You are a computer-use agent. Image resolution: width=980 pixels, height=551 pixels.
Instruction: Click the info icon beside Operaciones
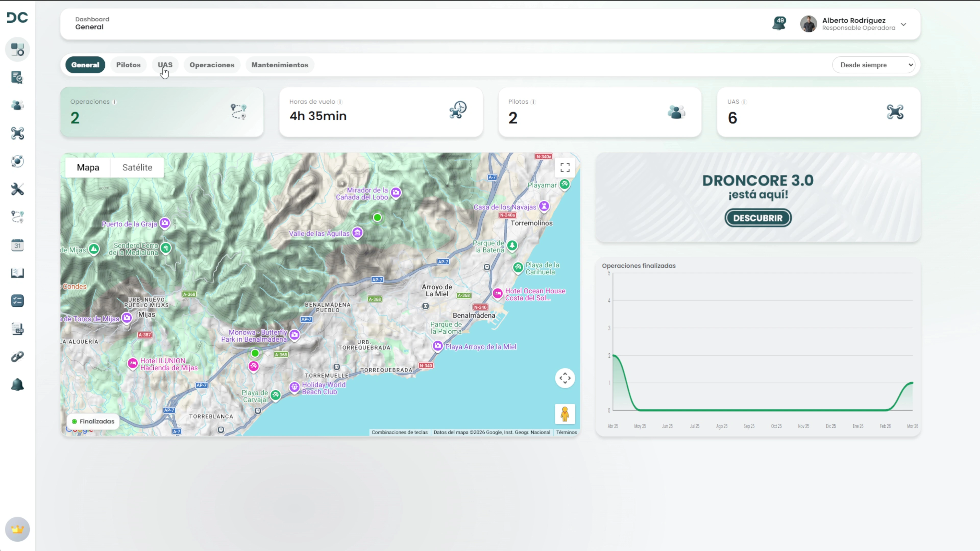click(115, 102)
